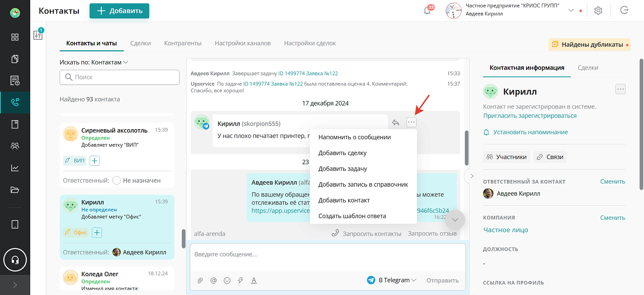Switch to Контакты и чаты tab
This screenshot has height=295, width=644.
92,43
